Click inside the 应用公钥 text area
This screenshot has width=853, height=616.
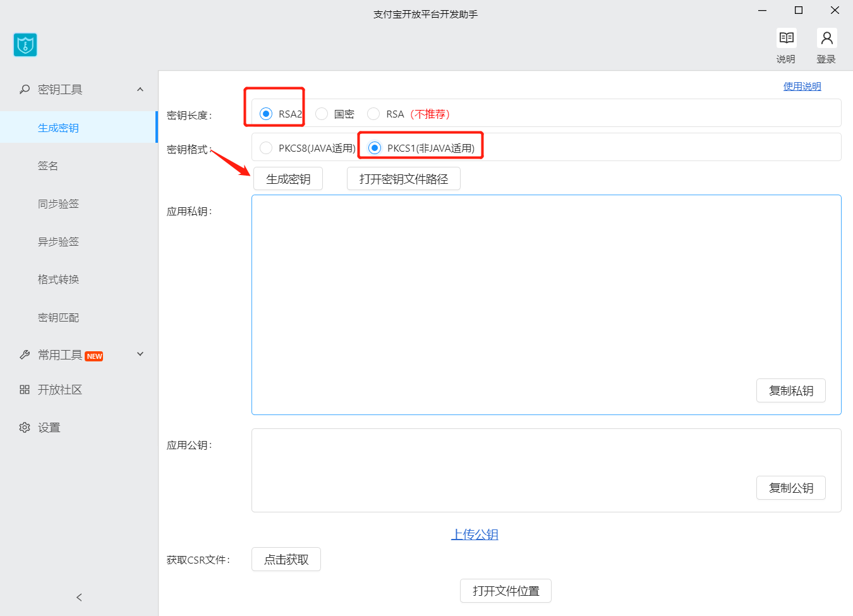pyautogui.click(x=546, y=470)
